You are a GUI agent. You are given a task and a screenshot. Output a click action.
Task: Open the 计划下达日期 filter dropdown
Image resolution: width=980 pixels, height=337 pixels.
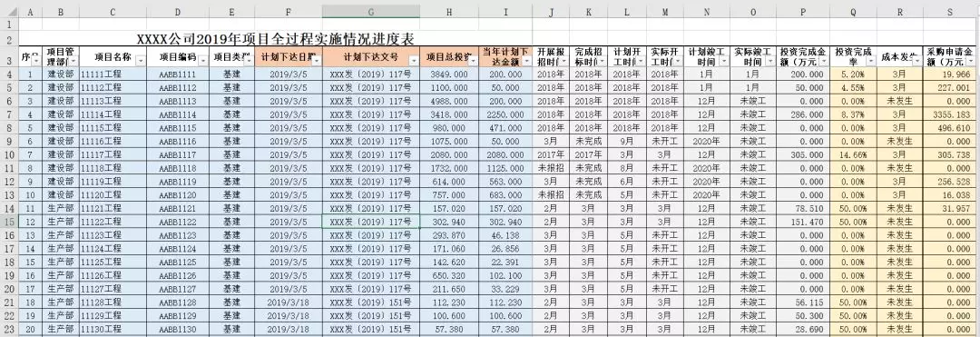click(x=317, y=61)
